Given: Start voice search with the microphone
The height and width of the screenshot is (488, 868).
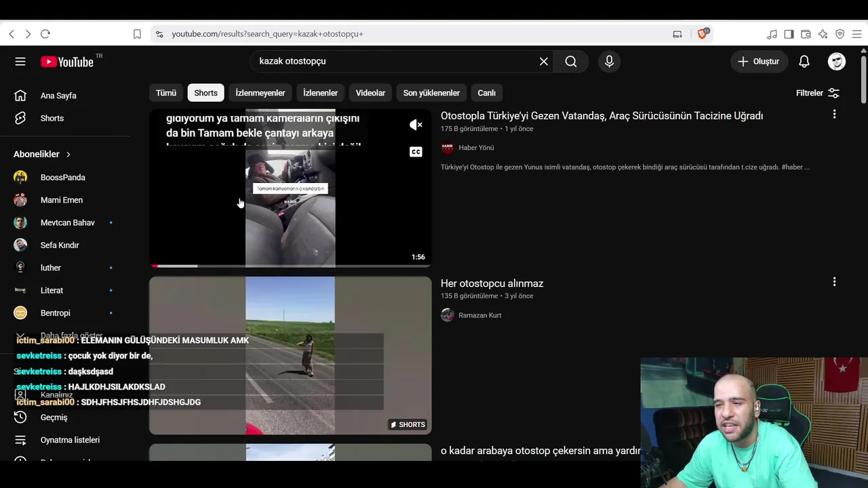Looking at the screenshot, I should pyautogui.click(x=609, y=62).
